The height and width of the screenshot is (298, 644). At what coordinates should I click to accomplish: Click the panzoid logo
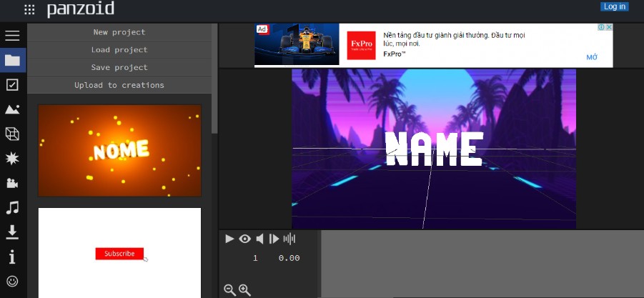point(81,9)
